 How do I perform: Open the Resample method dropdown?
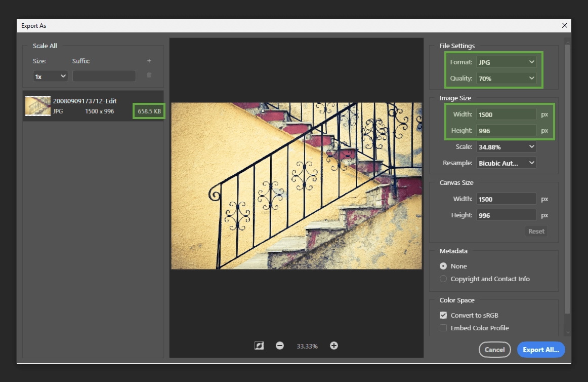[506, 163]
